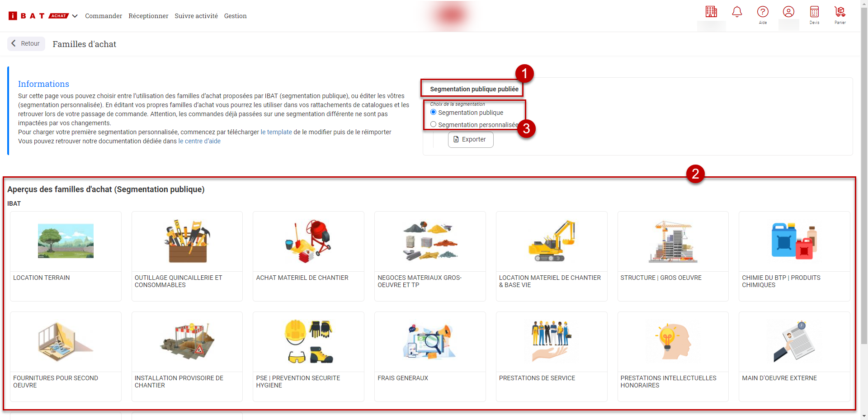
Task: Open the Gestion menu
Action: coord(235,16)
